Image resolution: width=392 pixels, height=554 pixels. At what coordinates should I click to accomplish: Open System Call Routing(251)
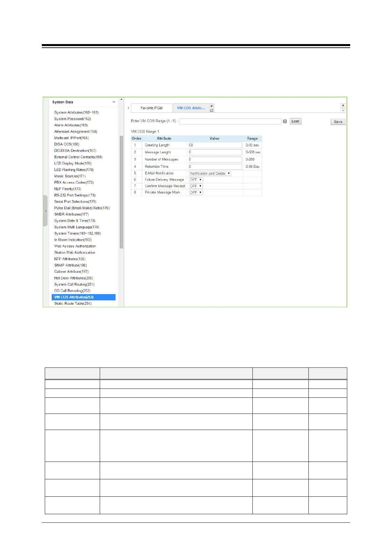click(74, 284)
